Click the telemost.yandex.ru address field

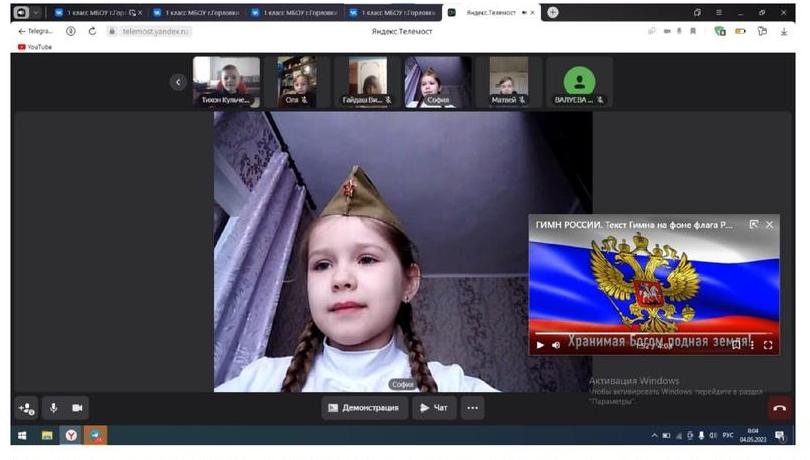[156, 31]
